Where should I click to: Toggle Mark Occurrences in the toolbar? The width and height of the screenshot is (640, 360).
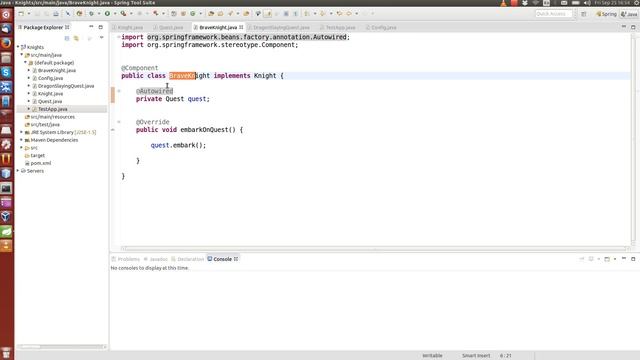point(268,13)
